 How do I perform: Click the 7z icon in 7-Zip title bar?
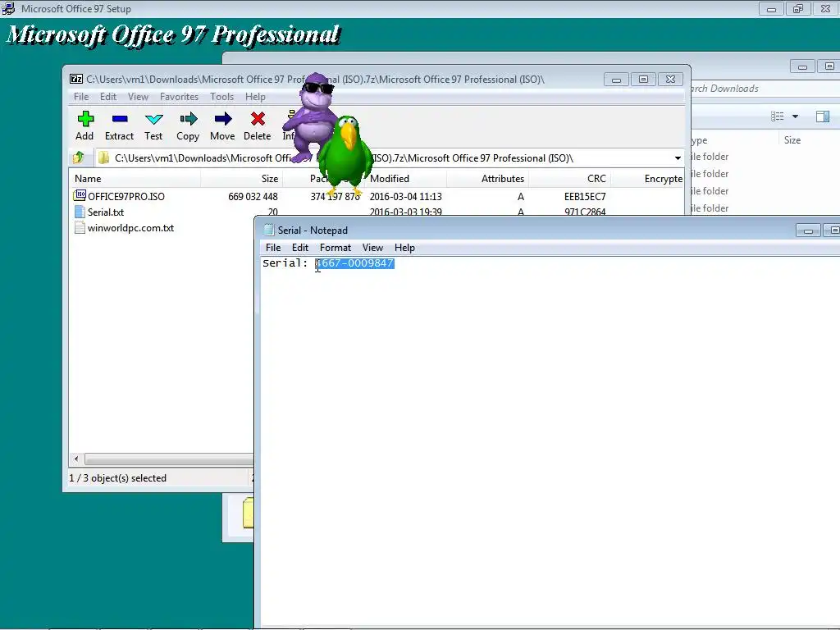pyautogui.click(x=76, y=79)
